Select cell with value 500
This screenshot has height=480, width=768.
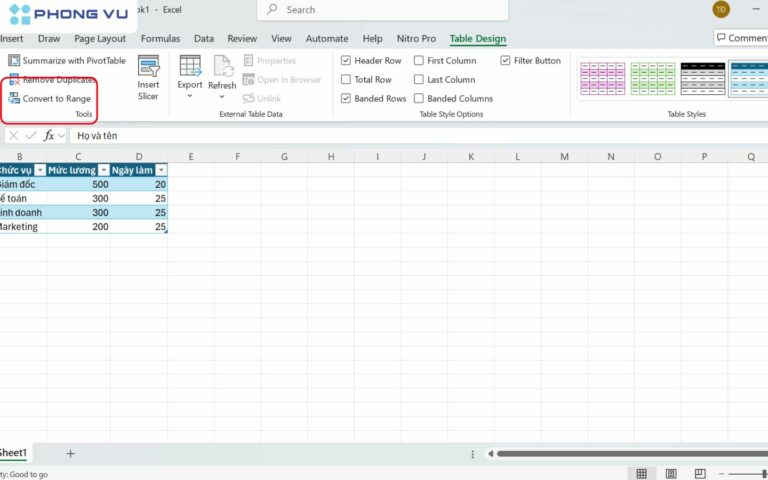78,185
